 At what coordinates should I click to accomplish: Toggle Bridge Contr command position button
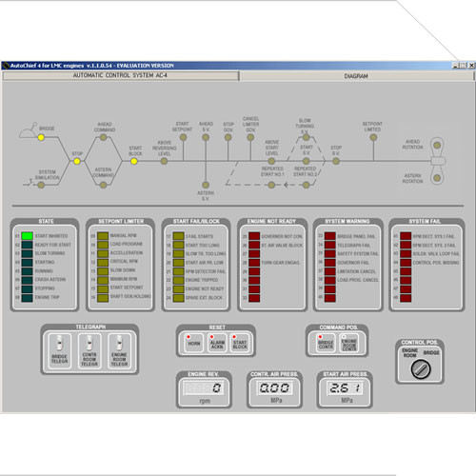pos(326,343)
